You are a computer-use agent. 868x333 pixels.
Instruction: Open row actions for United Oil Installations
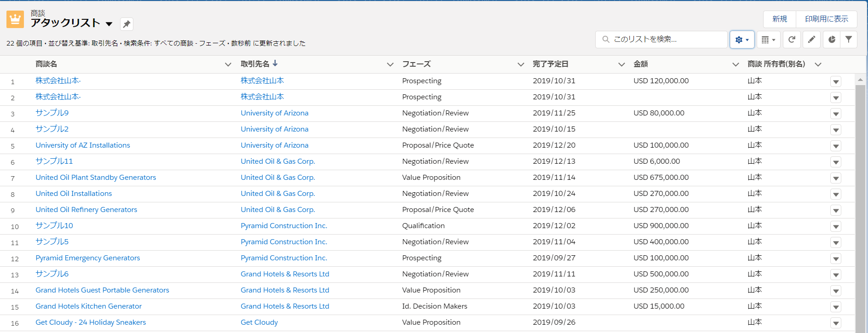[x=836, y=195]
